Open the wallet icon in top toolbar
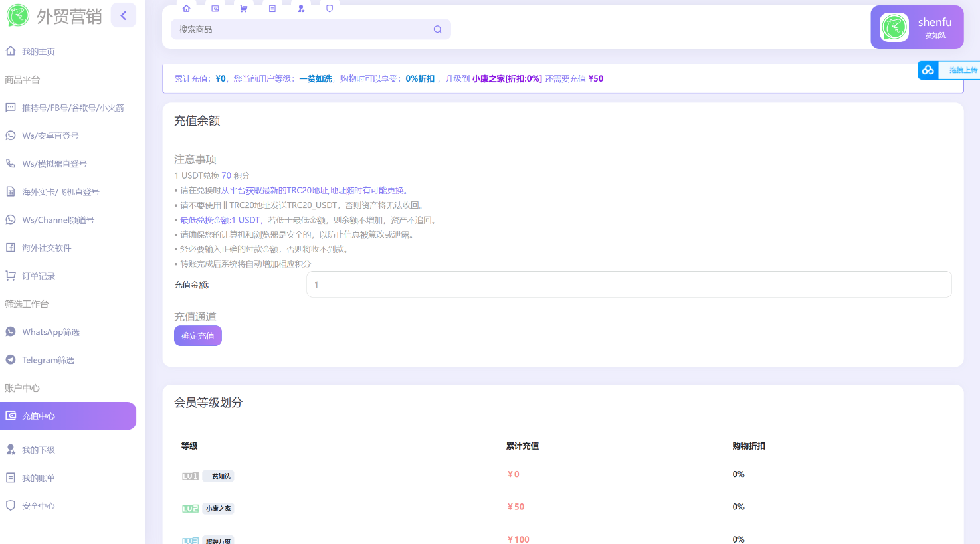 pos(215,9)
